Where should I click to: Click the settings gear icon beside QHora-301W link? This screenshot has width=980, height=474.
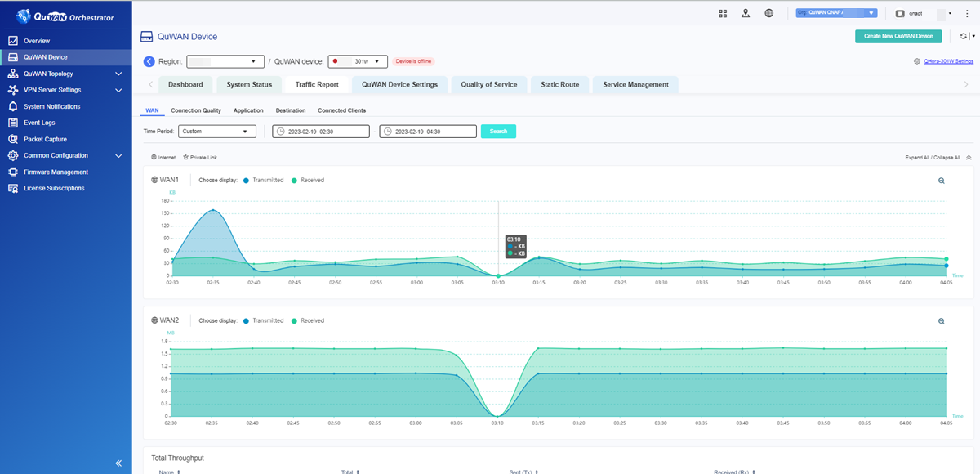[x=918, y=61]
